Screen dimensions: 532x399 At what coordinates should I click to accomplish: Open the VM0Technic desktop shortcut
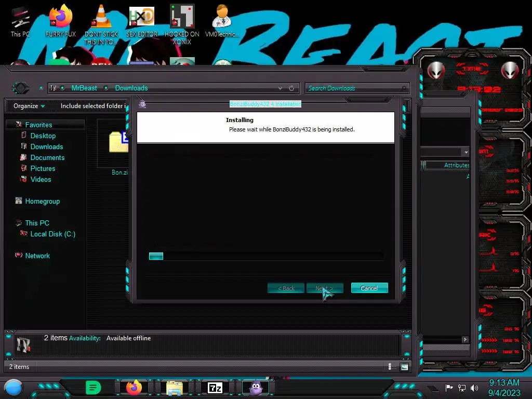tap(222, 22)
